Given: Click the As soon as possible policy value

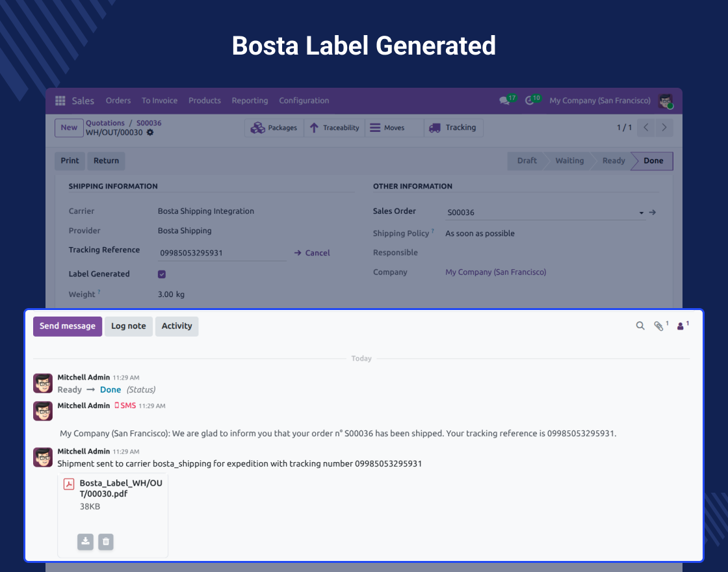Looking at the screenshot, I should (x=480, y=233).
